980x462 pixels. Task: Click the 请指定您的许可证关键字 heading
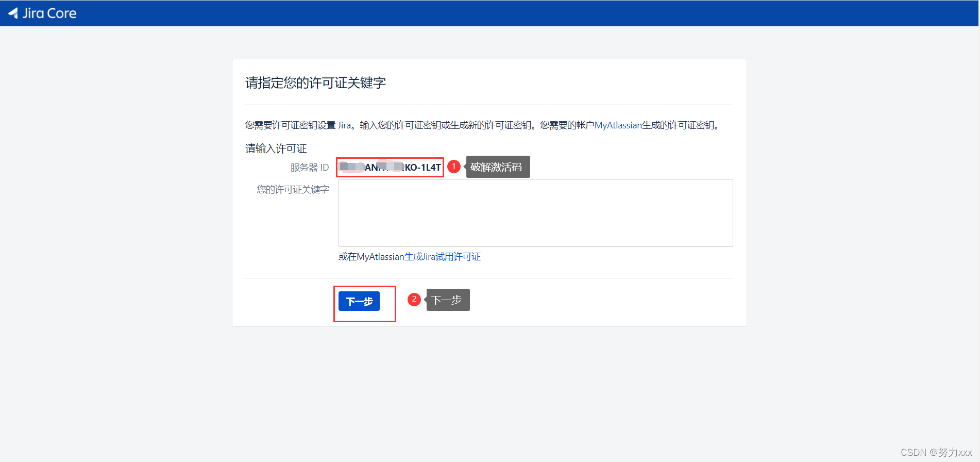315,83
